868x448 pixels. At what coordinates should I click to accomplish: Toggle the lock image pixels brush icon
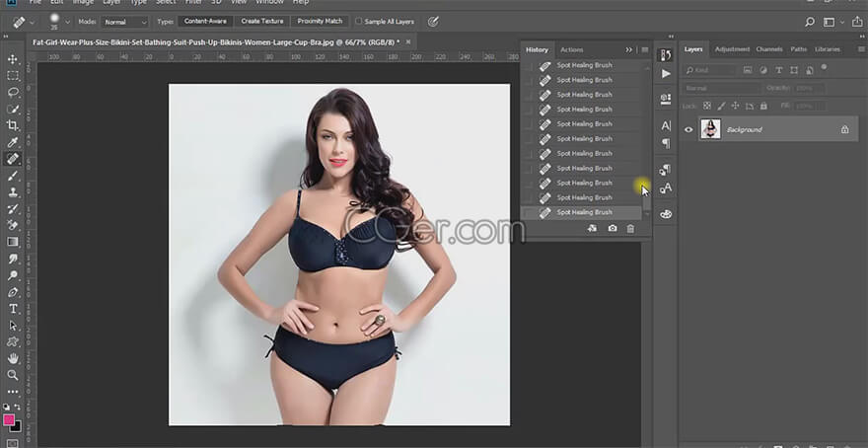[721, 106]
